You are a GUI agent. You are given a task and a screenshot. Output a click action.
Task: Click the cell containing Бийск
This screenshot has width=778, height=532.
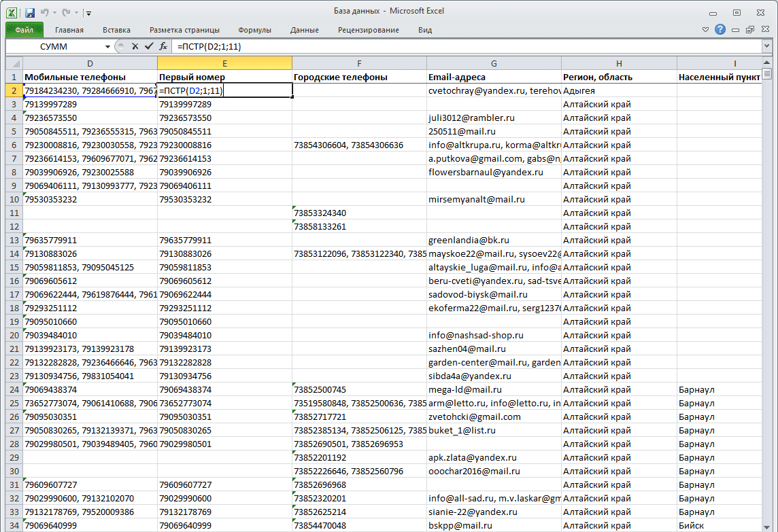point(719,526)
